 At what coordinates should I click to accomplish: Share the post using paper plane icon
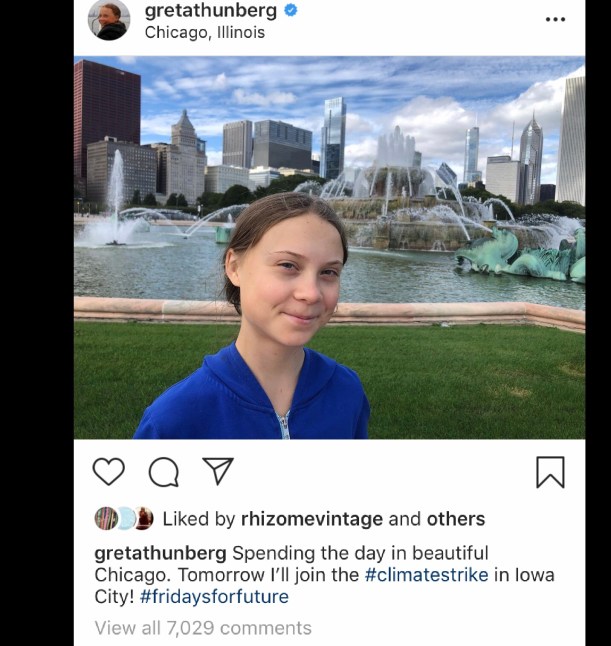pos(218,470)
